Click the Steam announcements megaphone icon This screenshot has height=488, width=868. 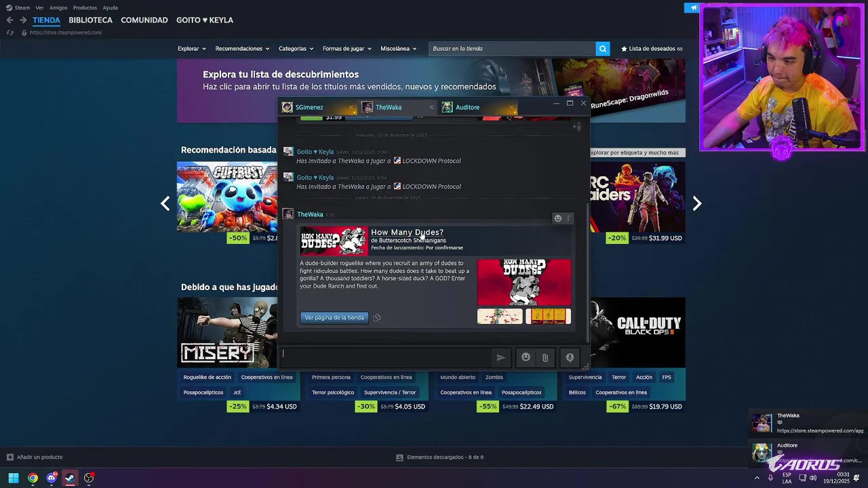[692, 8]
